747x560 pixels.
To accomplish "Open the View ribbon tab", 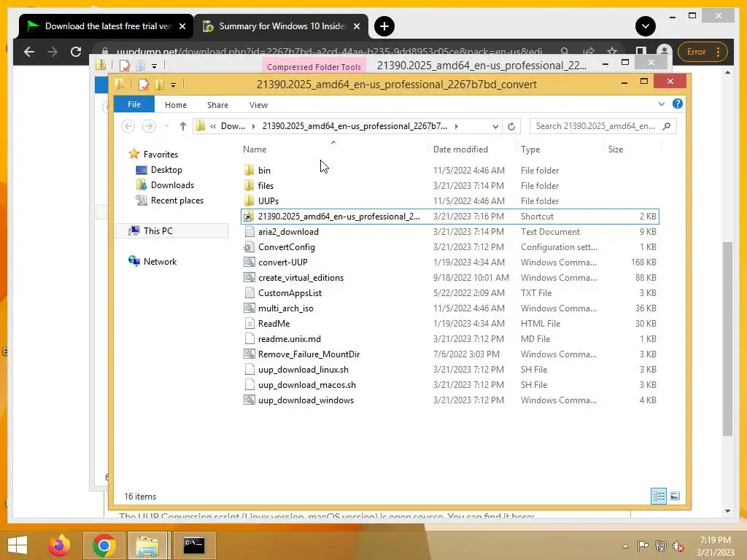I will (x=258, y=105).
